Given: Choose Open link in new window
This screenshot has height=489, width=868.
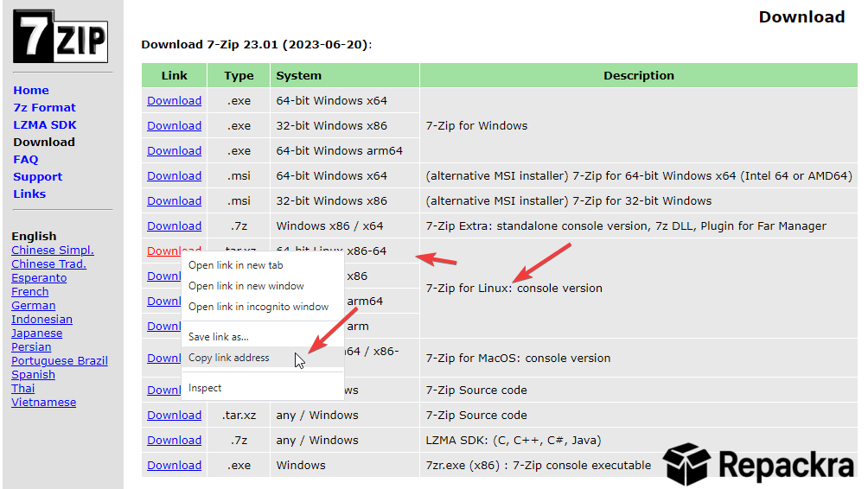Looking at the screenshot, I should 263,286.
